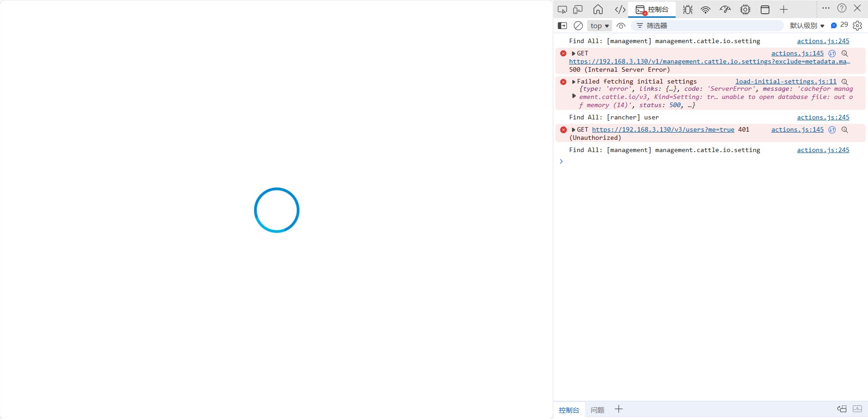Open the load-initial-settings.js:11 source link
The image size is (868, 419).
click(786, 82)
